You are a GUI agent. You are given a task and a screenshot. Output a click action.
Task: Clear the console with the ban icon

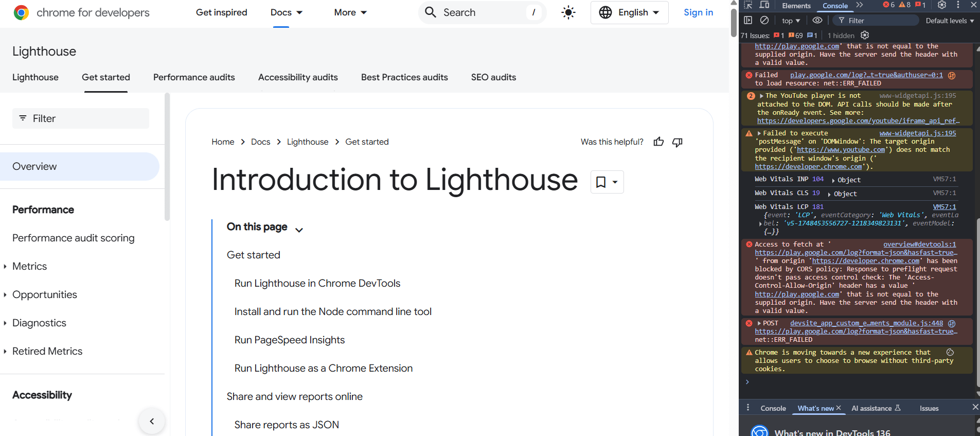pyautogui.click(x=764, y=20)
